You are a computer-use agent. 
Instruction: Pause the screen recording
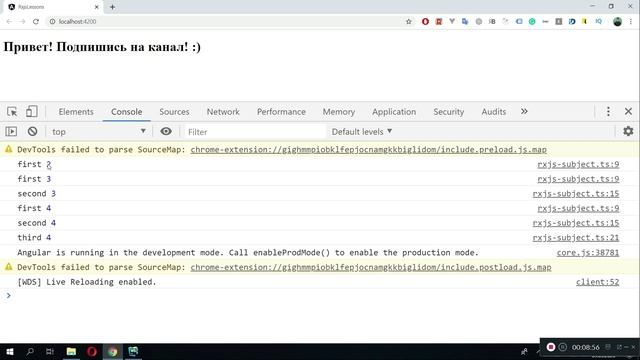[563, 347]
